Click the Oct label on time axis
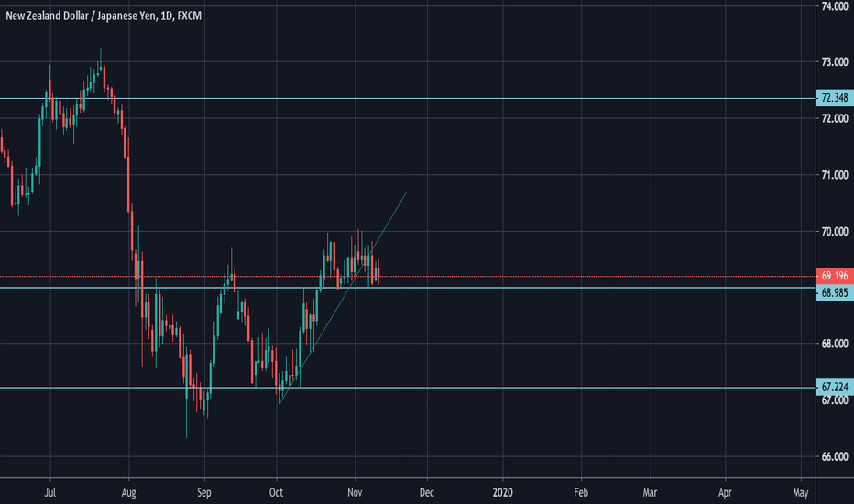This screenshot has height=504, width=854. point(276,493)
